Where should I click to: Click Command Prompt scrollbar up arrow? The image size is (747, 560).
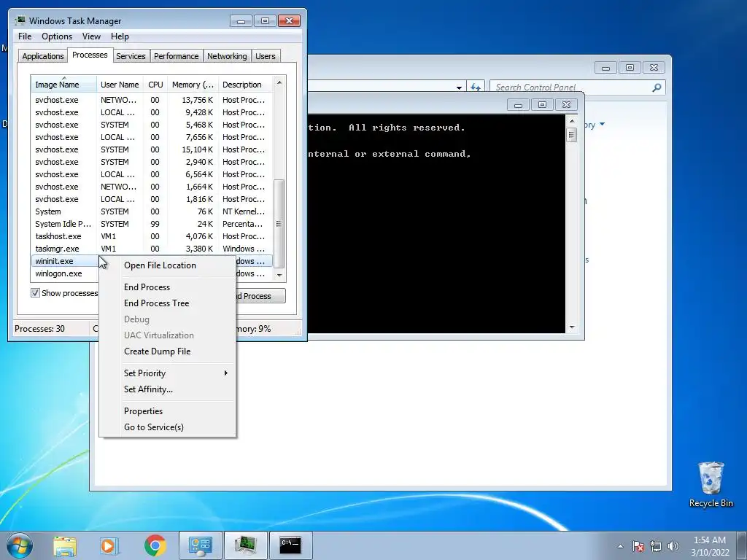[x=572, y=121]
